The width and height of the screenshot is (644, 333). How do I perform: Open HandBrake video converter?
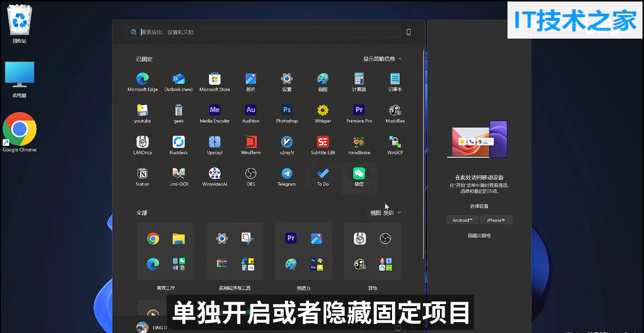pyautogui.click(x=359, y=145)
